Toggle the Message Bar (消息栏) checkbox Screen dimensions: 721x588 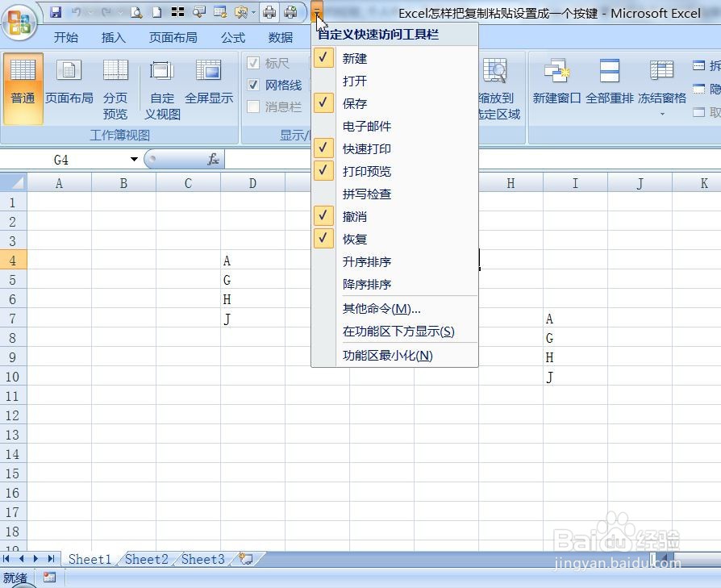pyautogui.click(x=253, y=106)
